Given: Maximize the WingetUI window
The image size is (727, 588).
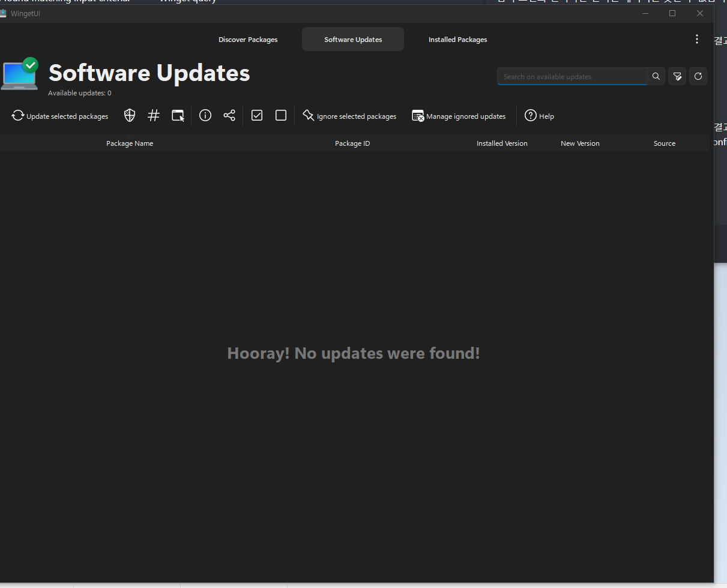Looking at the screenshot, I should point(672,13).
